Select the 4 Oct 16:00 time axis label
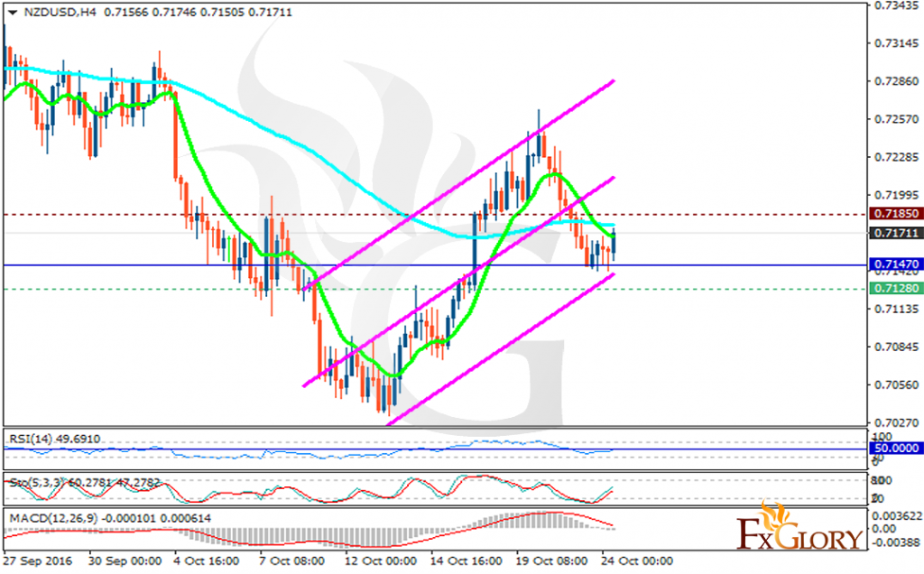The width and height of the screenshot is (924, 574). [x=207, y=561]
